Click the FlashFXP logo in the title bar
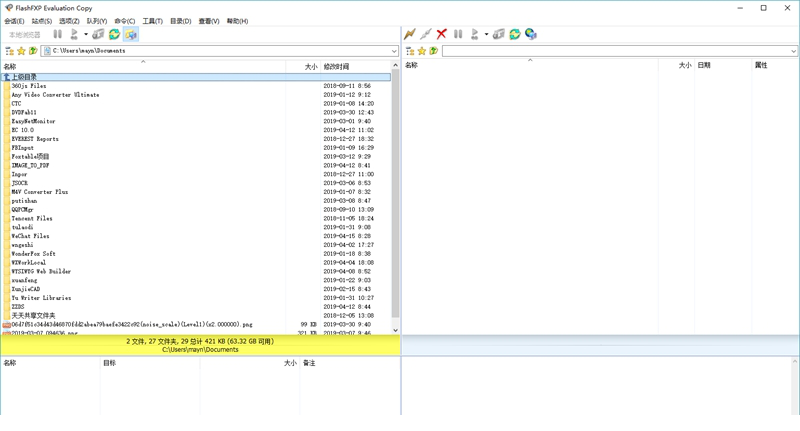This screenshot has height=431, width=800. (9, 8)
